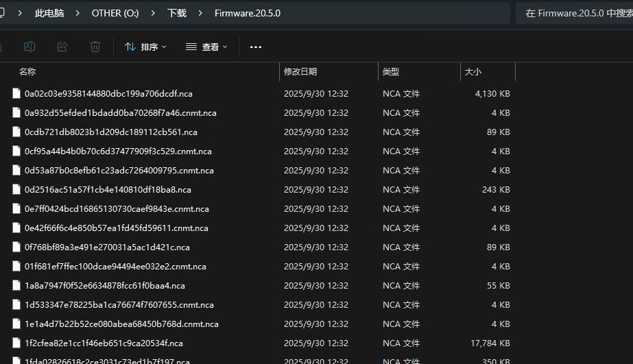Image resolution: width=633 pixels, height=364 pixels.
Task: Expand the chevron after 此电脑 in breadcrumb
Action: point(77,13)
